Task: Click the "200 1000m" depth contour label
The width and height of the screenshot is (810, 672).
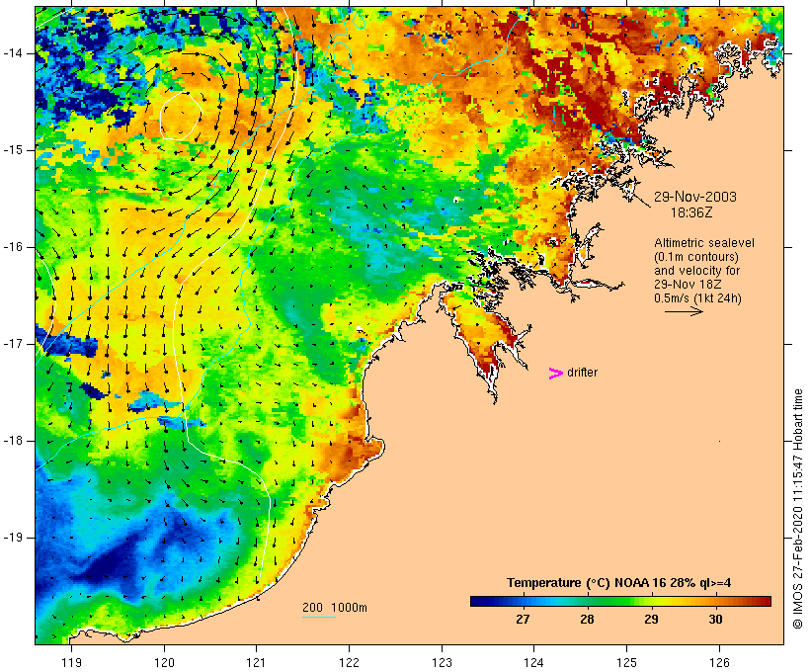Action: pos(335,608)
